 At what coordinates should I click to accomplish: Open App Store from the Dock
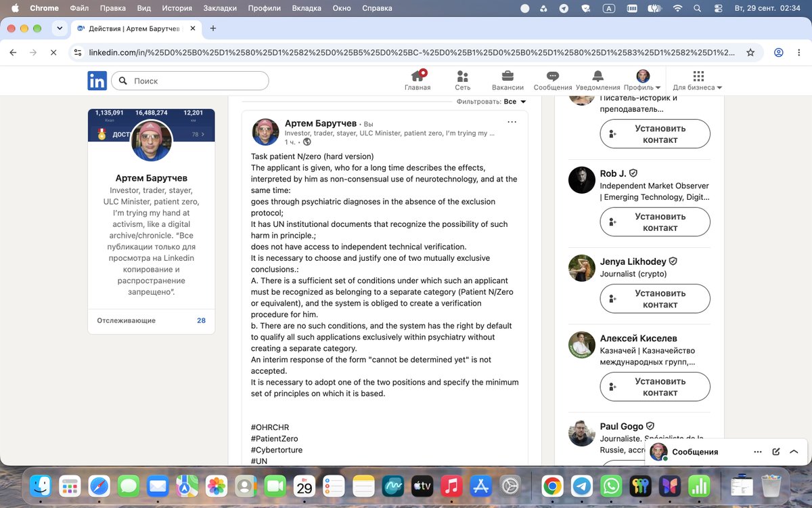pyautogui.click(x=480, y=486)
